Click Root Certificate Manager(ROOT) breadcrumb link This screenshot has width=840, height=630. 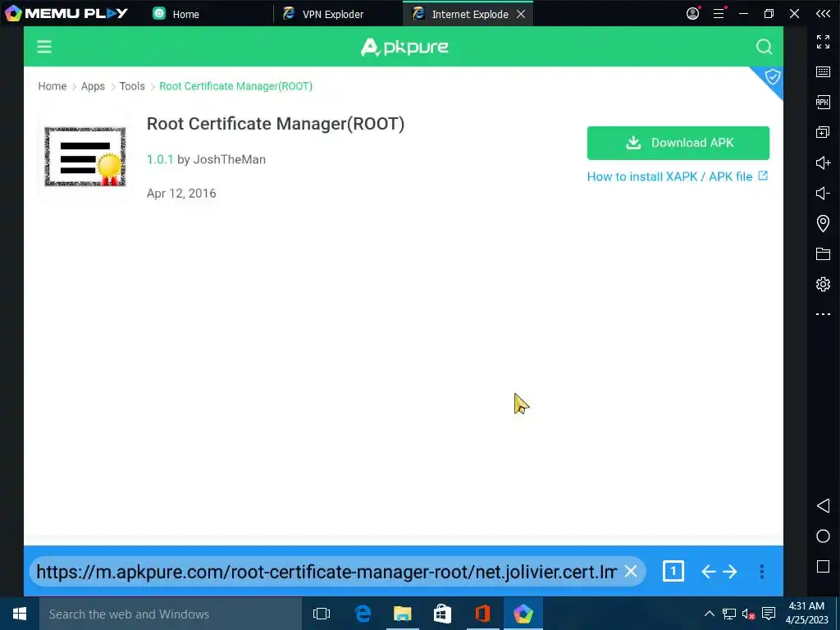pos(235,86)
